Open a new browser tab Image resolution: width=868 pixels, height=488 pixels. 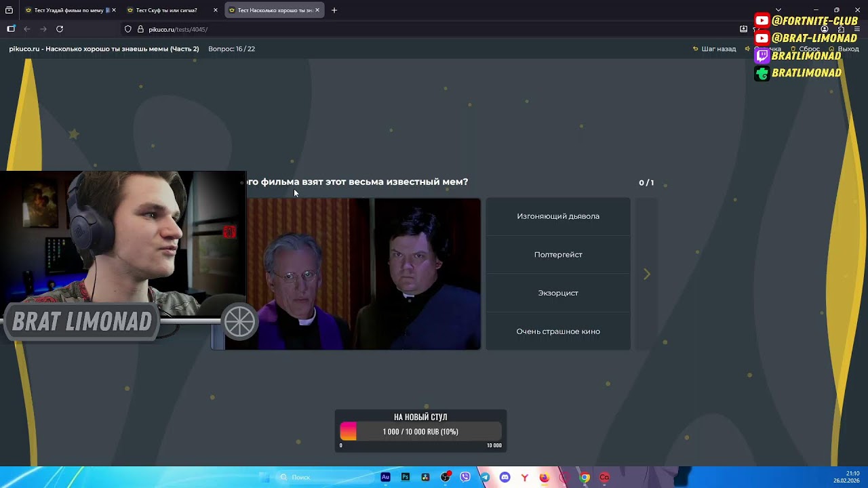tap(334, 10)
